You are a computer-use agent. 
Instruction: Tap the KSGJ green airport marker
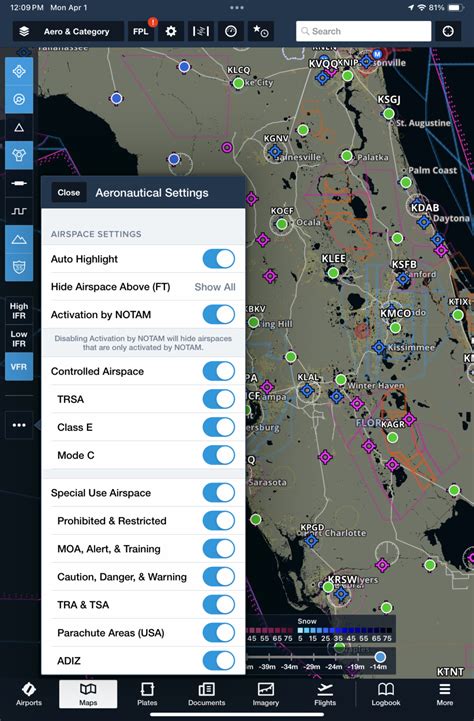(x=388, y=113)
